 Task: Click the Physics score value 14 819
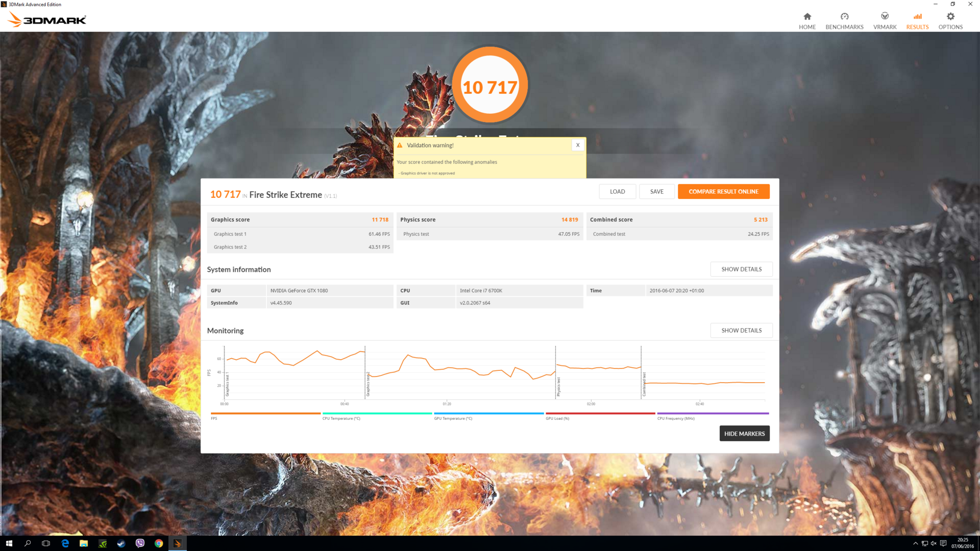570,219
